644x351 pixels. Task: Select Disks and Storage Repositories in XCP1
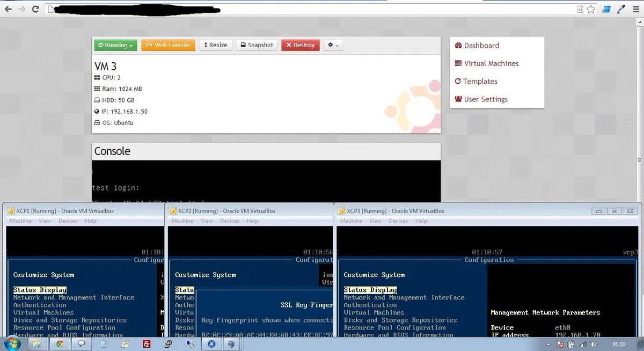point(70,320)
